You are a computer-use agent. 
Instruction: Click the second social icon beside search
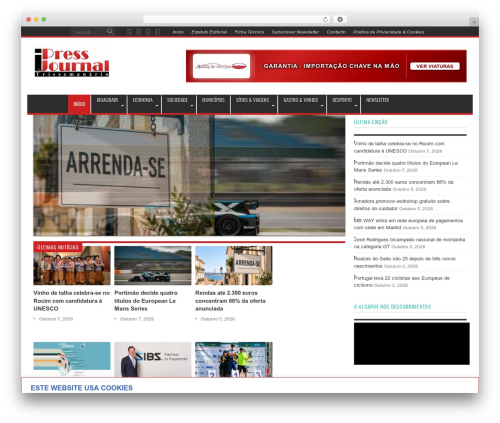[x=139, y=32]
